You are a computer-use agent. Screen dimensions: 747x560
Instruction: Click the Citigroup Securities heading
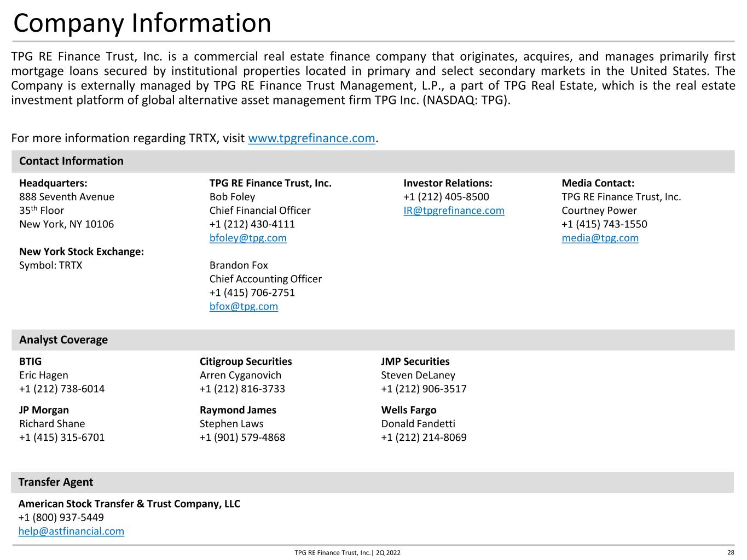(x=246, y=361)
